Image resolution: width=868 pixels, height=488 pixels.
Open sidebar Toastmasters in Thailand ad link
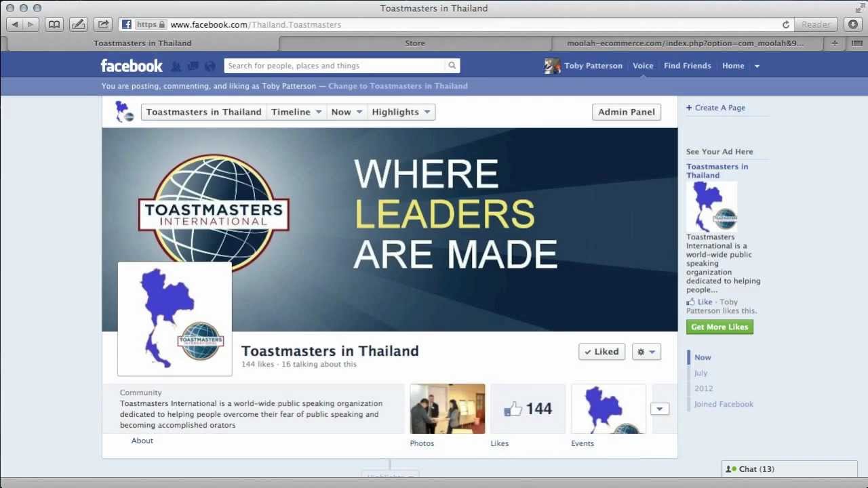coord(717,171)
